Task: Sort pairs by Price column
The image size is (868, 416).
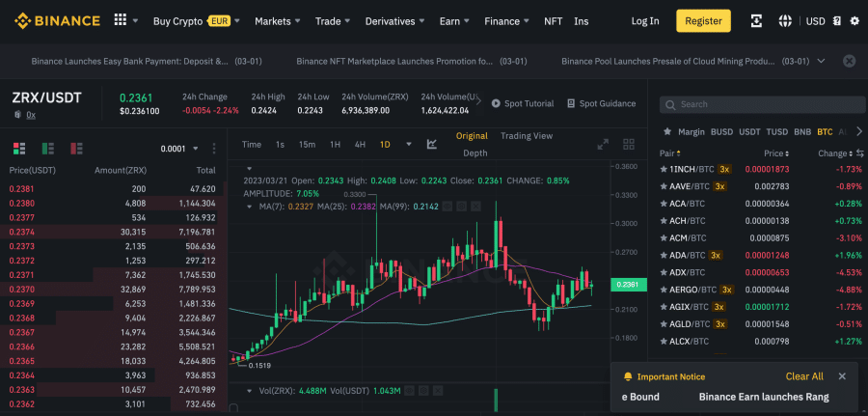Action: click(x=776, y=153)
